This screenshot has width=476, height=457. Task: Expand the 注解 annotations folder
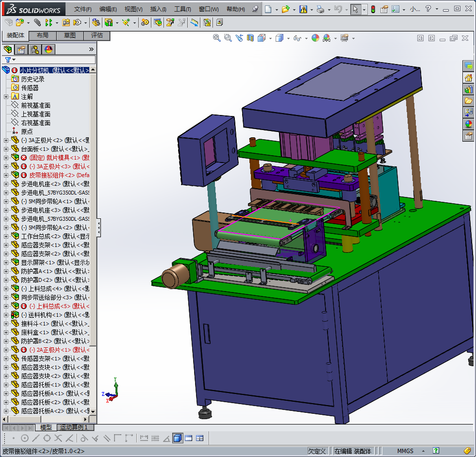(6, 97)
